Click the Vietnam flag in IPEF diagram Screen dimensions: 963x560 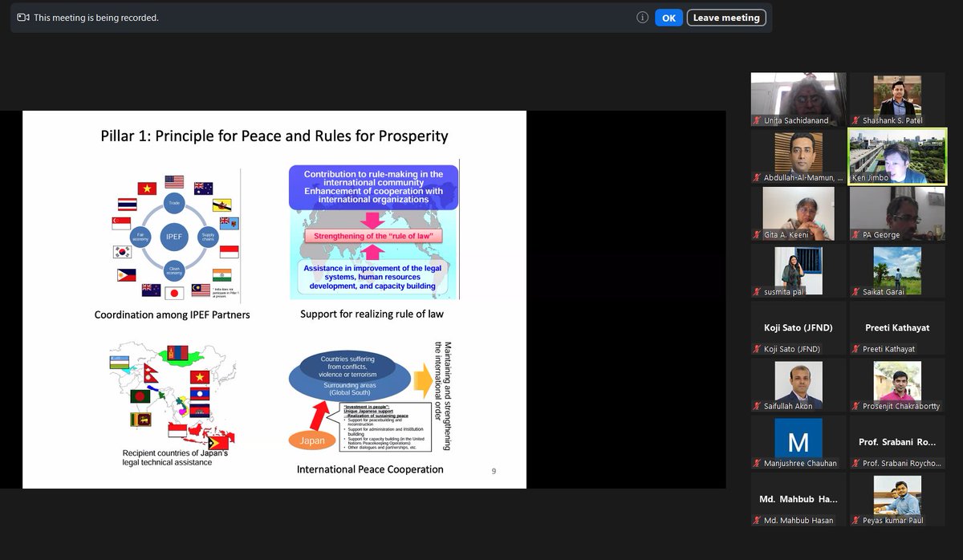147,189
